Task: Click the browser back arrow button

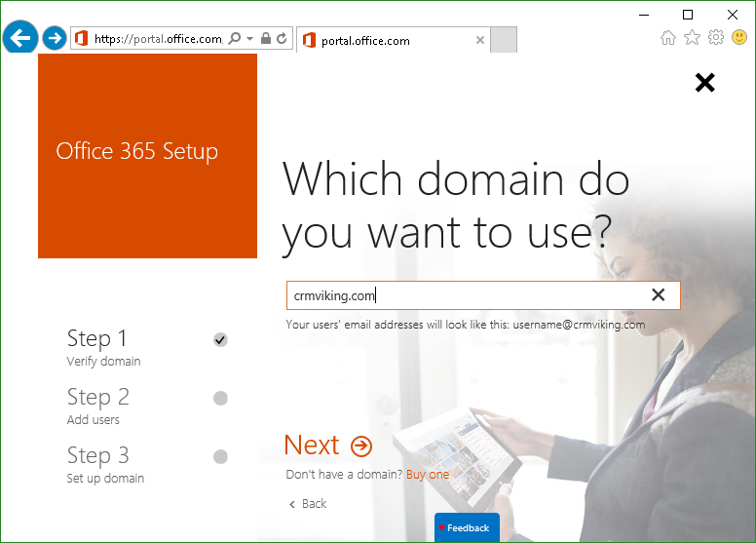Action: coord(19,38)
